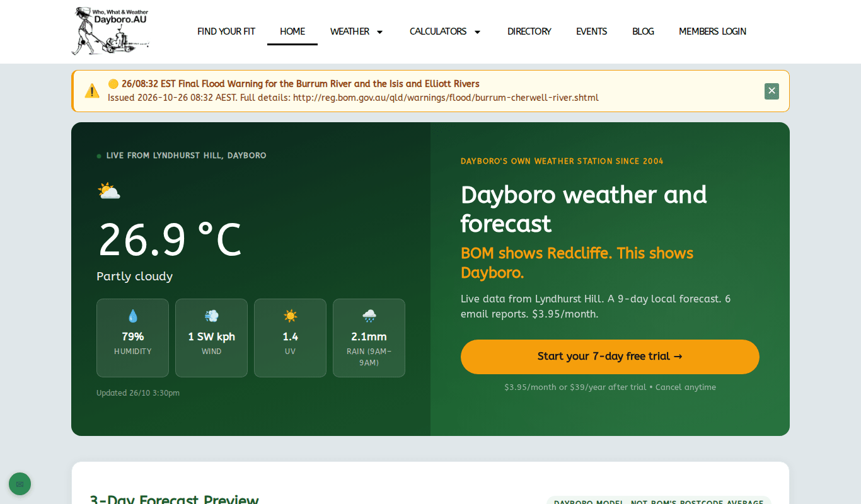861x504 pixels.
Task: Open the Directory page
Action: point(529,31)
